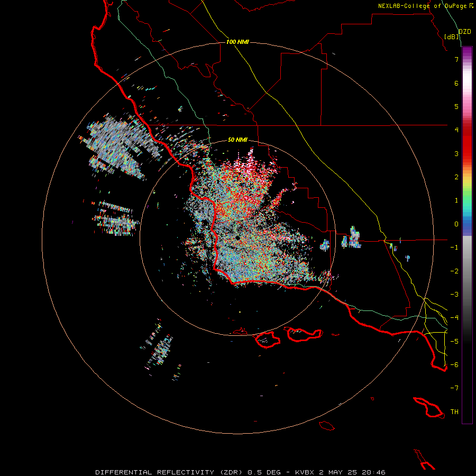
Task: Click the -3 value on the color scale
Action: coord(454,295)
